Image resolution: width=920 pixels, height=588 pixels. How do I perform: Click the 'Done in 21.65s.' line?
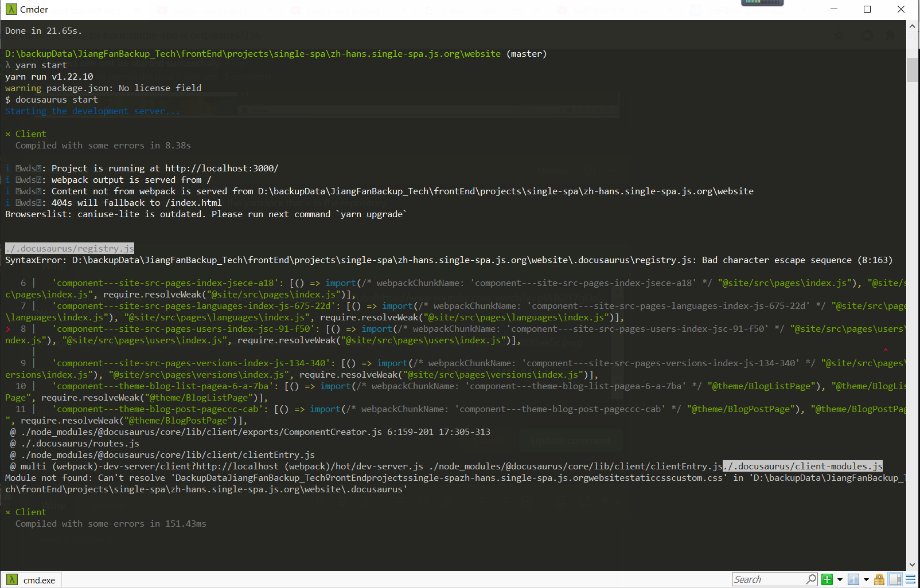tap(44, 30)
